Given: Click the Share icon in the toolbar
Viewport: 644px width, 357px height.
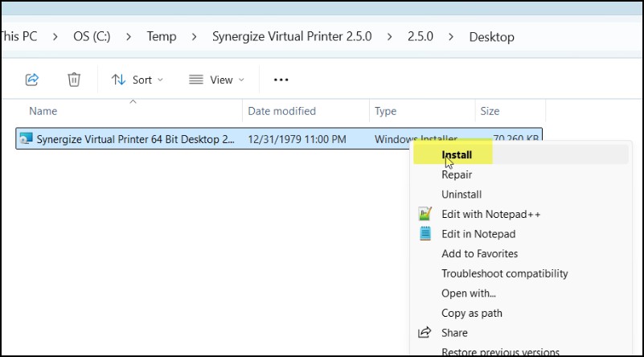Looking at the screenshot, I should point(32,80).
